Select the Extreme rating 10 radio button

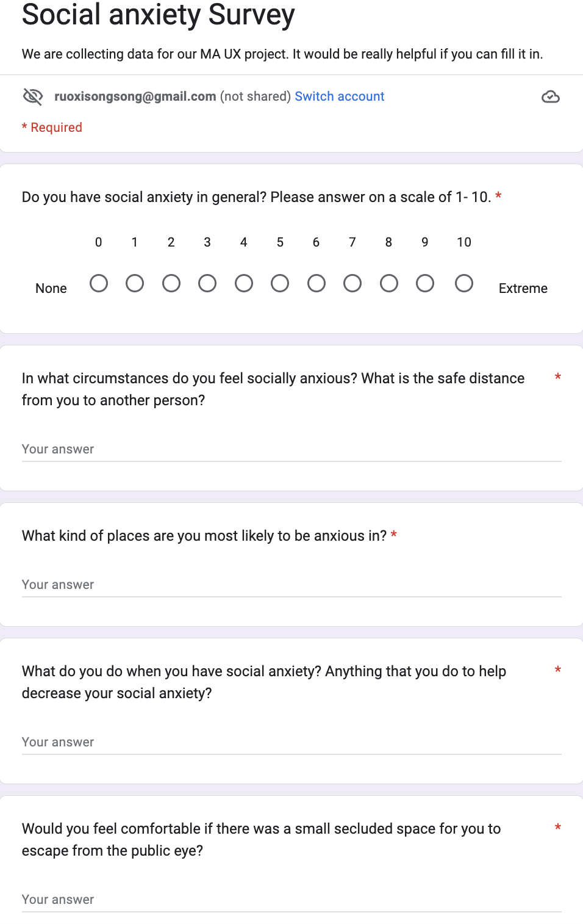coord(464,283)
